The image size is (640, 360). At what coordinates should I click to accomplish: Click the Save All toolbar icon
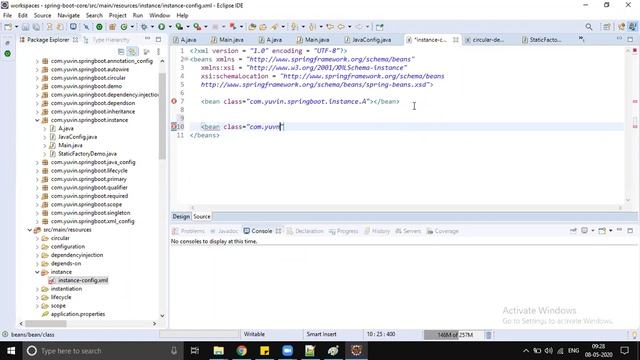(36, 27)
